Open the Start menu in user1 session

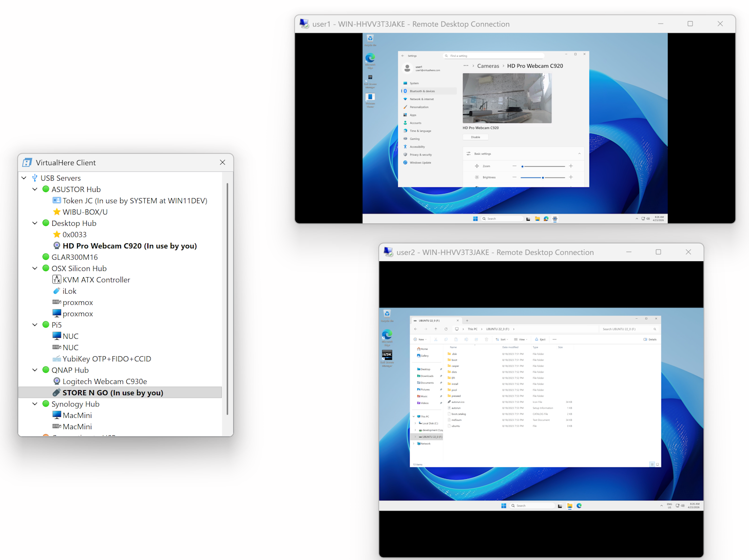coord(475,219)
